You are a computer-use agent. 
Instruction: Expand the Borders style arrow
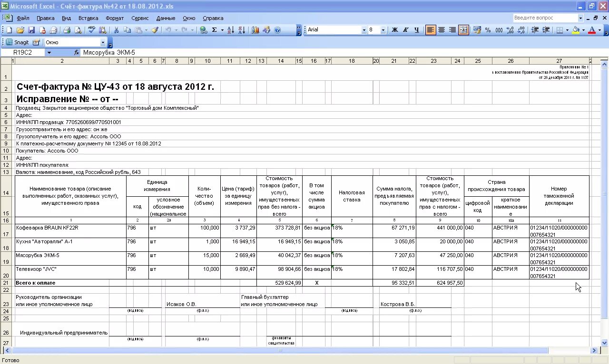pos(567,30)
